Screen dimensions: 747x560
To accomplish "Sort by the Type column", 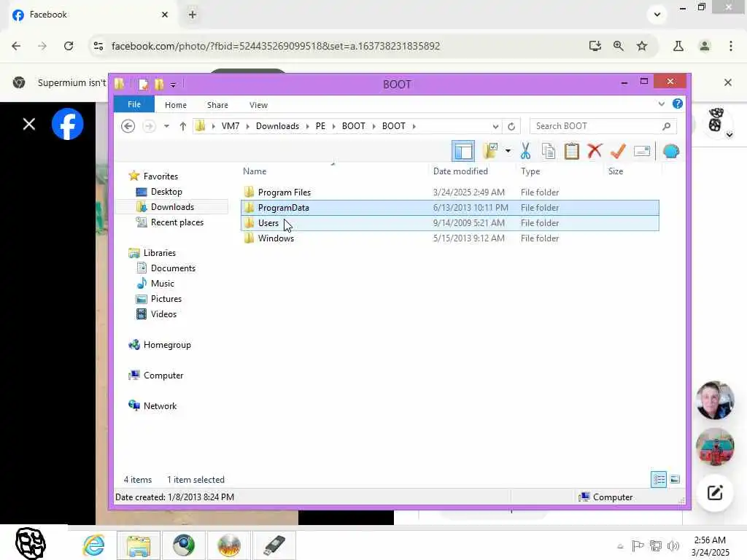I will pos(530,171).
